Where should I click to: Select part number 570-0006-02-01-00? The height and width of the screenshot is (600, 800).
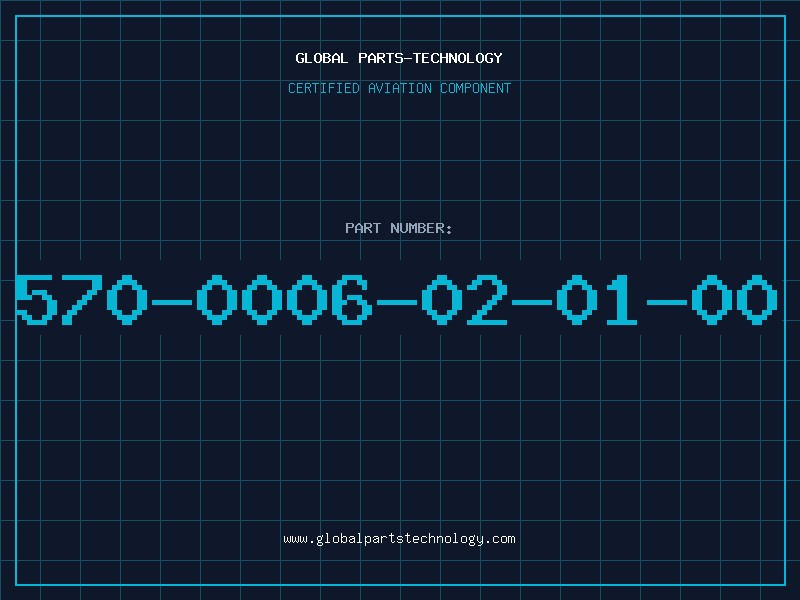(x=397, y=299)
